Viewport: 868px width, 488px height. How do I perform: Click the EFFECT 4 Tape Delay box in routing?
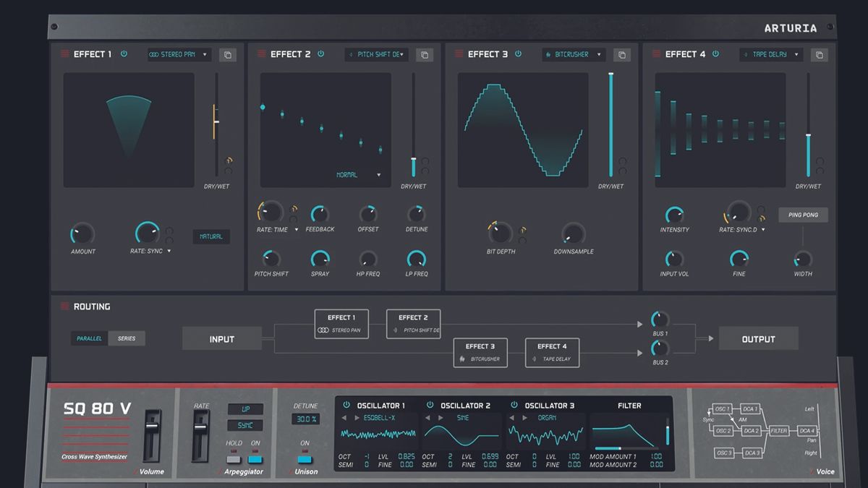coord(552,352)
